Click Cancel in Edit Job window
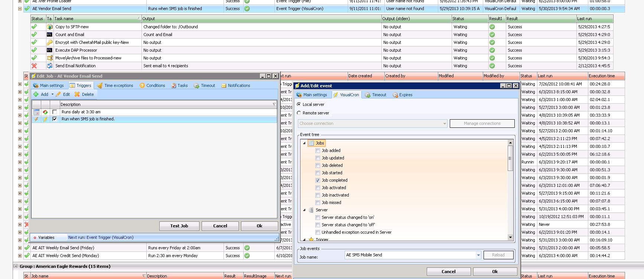 click(x=220, y=226)
